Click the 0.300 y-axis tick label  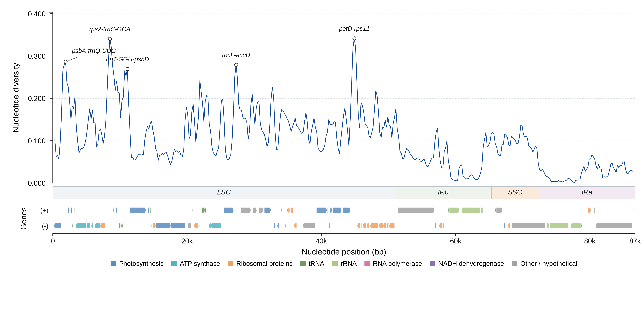(x=37, y=56)
